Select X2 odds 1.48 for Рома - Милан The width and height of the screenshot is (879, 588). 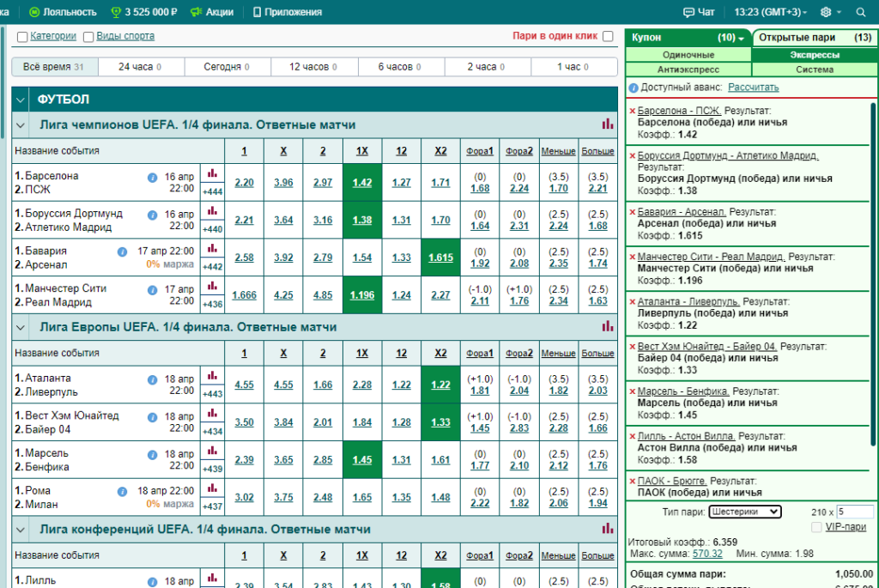[440, 497]
